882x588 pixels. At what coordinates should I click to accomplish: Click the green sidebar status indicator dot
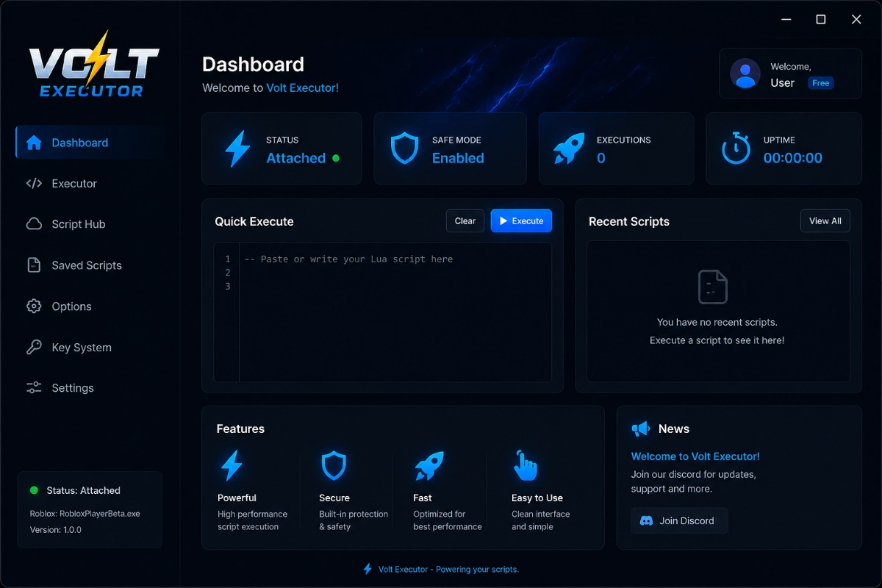(x=34, y=490)
